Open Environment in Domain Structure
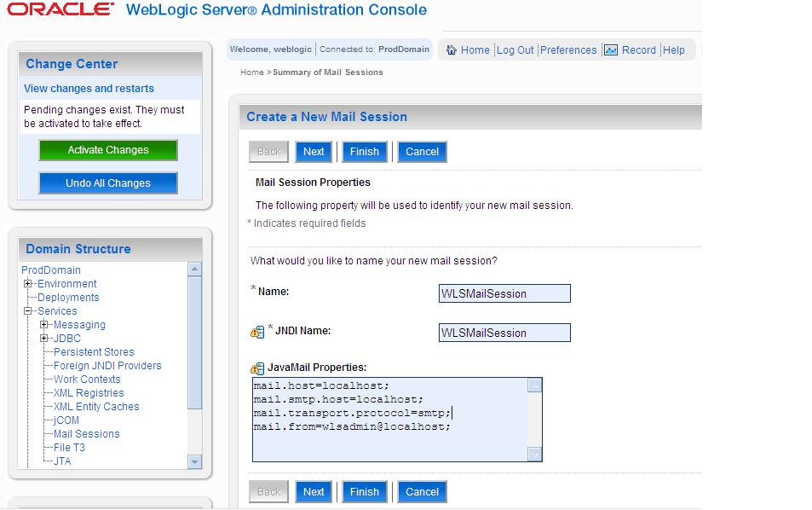This screenshot has height=510, width=812. point(66,283)
